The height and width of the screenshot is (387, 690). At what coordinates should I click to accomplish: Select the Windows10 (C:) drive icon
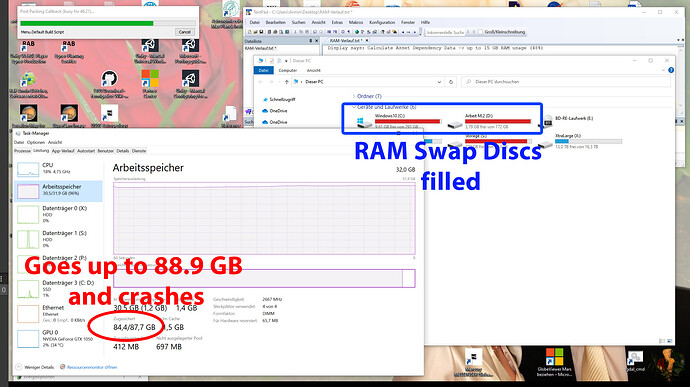point(364,123)
